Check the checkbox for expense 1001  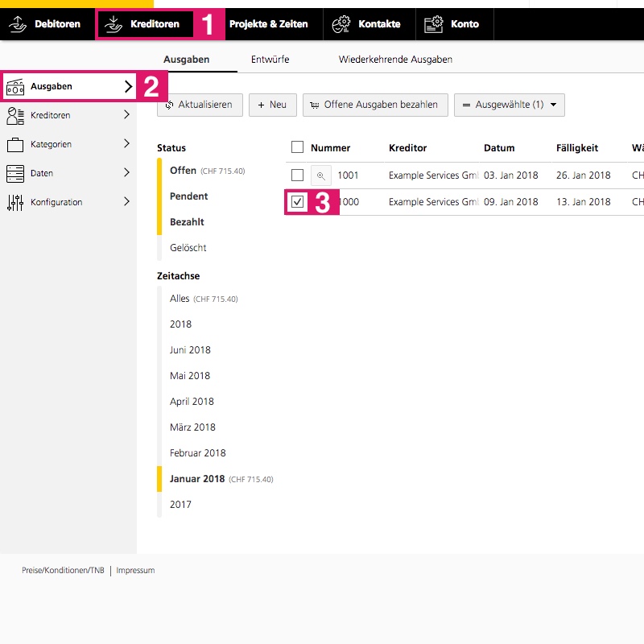pyautogui.click(x=297, y=175)
